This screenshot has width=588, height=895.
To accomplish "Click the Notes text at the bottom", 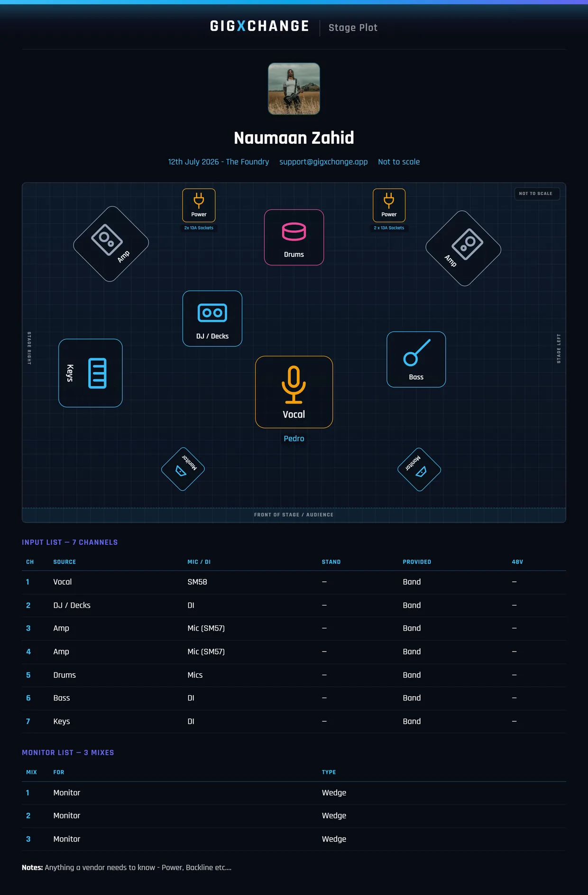I will pos(127,867).
